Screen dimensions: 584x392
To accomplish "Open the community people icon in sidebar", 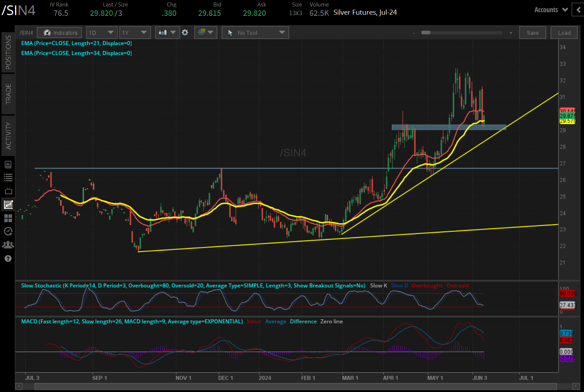I will click(x=8, y=245).
